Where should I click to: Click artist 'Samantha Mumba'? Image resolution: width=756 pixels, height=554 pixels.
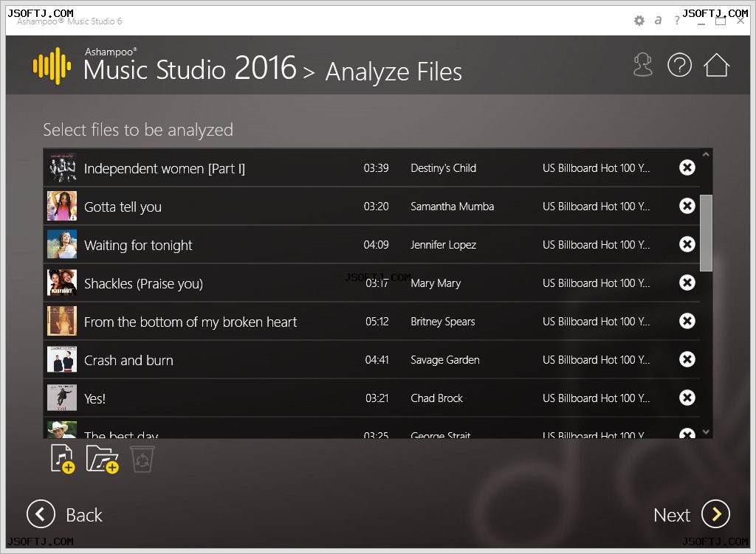pos(453,207)
